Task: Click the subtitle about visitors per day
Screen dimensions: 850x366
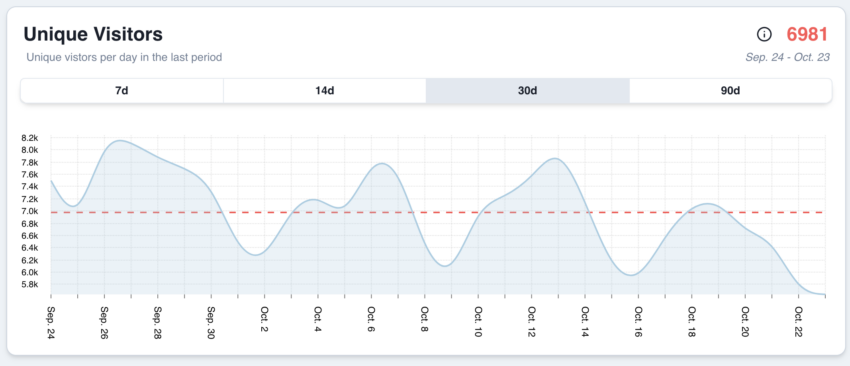Action: [x=124, y=57]
